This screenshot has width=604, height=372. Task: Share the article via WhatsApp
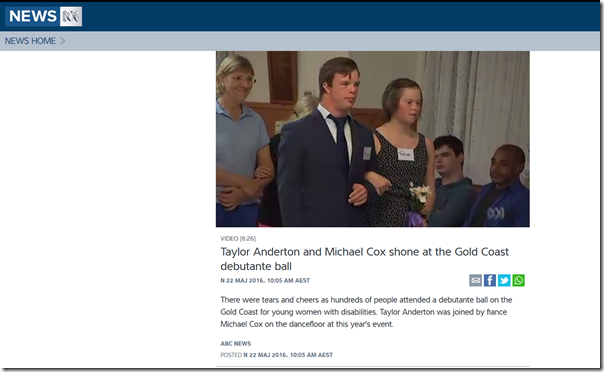(x=518, y=280)
